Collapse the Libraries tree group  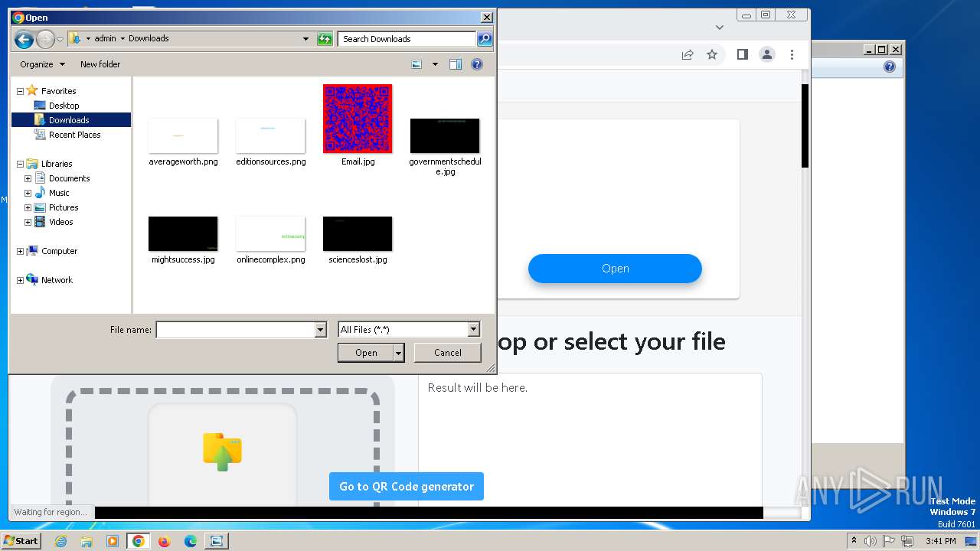20,164
